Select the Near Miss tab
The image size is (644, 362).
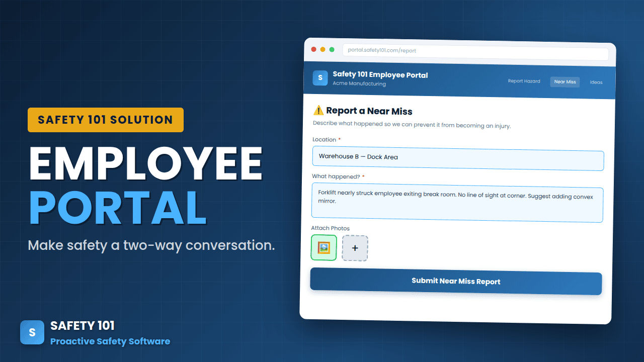pos(565,82)
